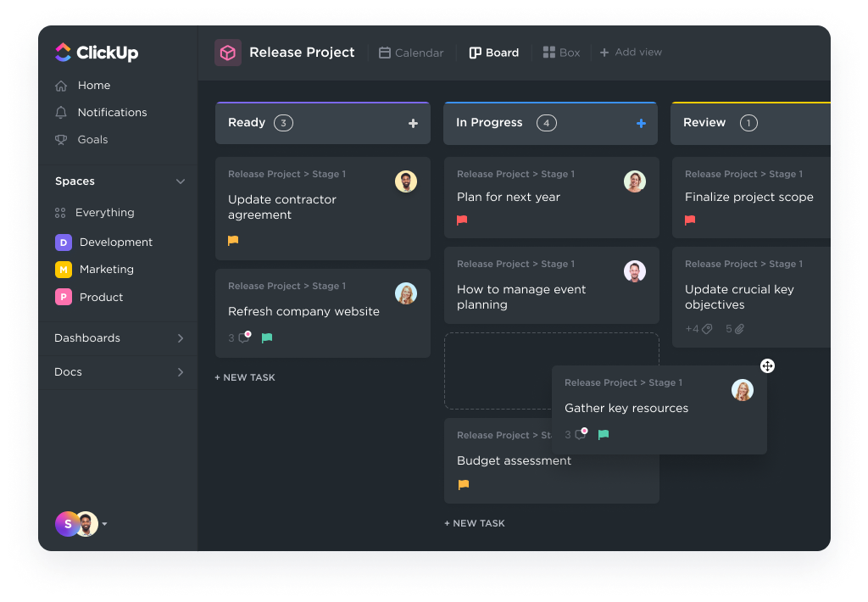Open the Finalize project scope task
Viewport: 868px width, 602px height.
749,198
